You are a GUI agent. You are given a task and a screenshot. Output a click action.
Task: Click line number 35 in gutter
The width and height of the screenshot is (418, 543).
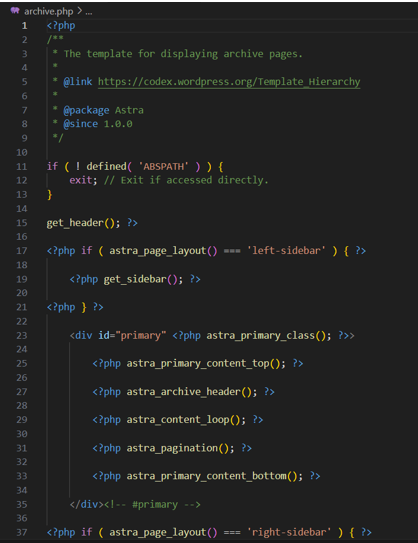point(21,504)
